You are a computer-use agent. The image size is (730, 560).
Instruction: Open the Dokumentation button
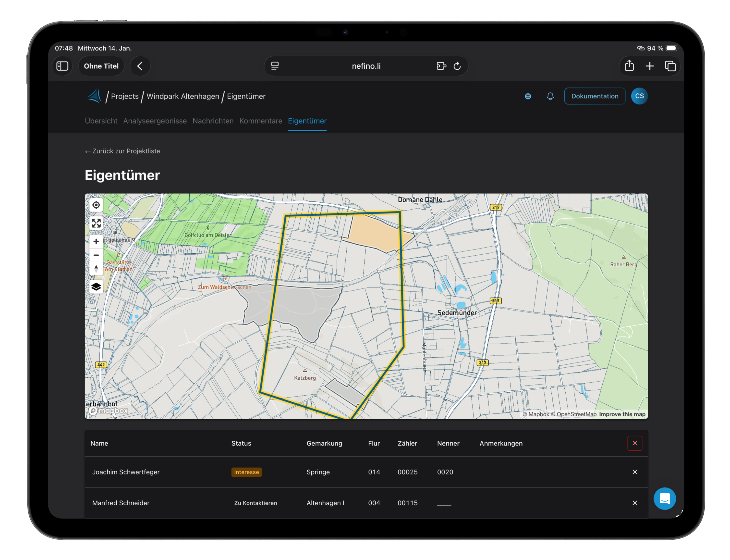click(x=594, y=96)
